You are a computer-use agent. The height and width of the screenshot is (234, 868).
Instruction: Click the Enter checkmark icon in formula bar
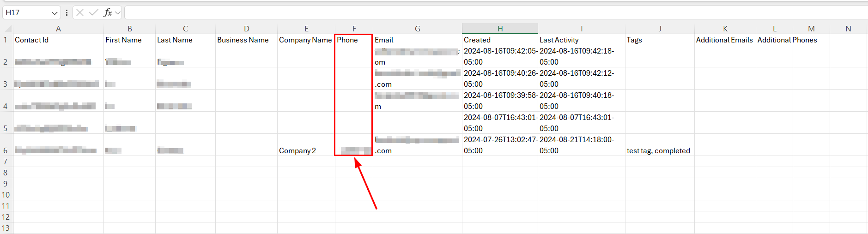coord(94,12)
